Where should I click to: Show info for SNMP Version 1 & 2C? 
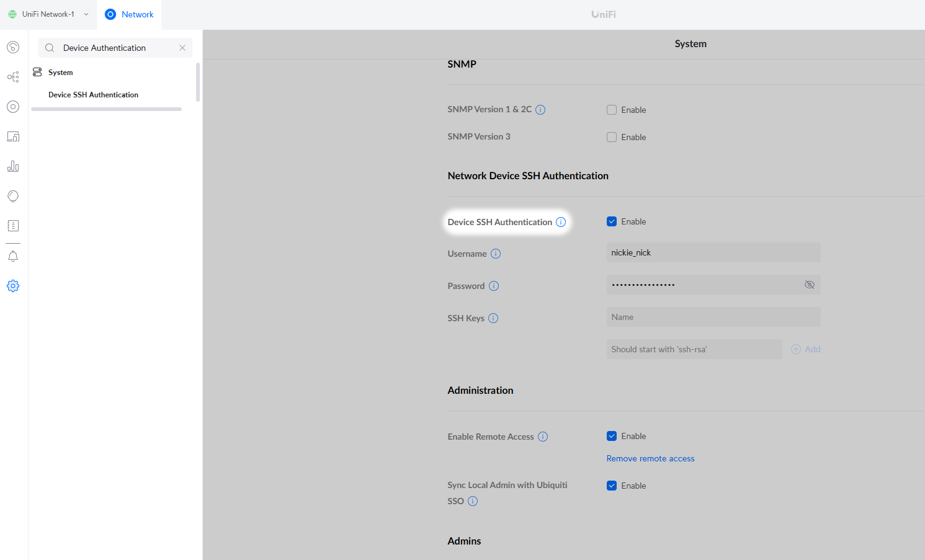point(540,110)
